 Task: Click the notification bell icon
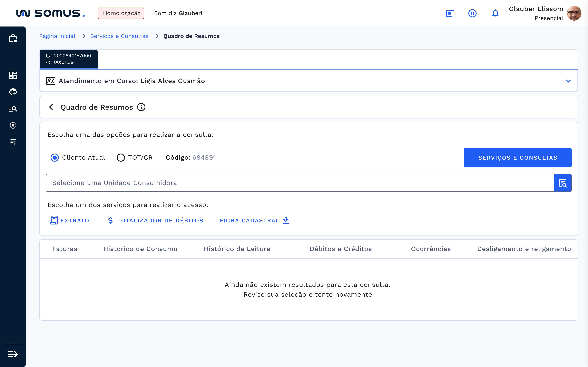[x=495, y=13]
